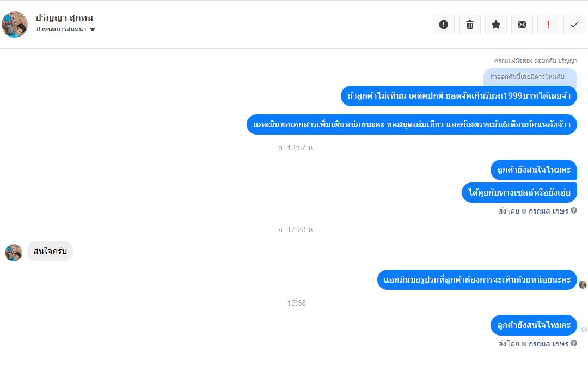Click sender avatar beside สนใจครับ message
588x365 pixels.
coord(14,252)
